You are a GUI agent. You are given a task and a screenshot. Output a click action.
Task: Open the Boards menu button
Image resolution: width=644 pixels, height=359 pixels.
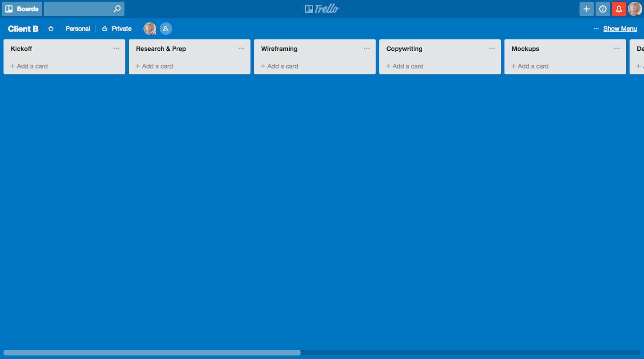coord(22,9)
